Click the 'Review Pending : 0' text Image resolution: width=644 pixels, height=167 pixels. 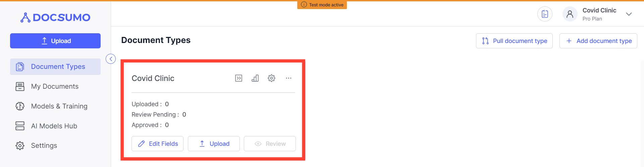(x=159, y=115)
